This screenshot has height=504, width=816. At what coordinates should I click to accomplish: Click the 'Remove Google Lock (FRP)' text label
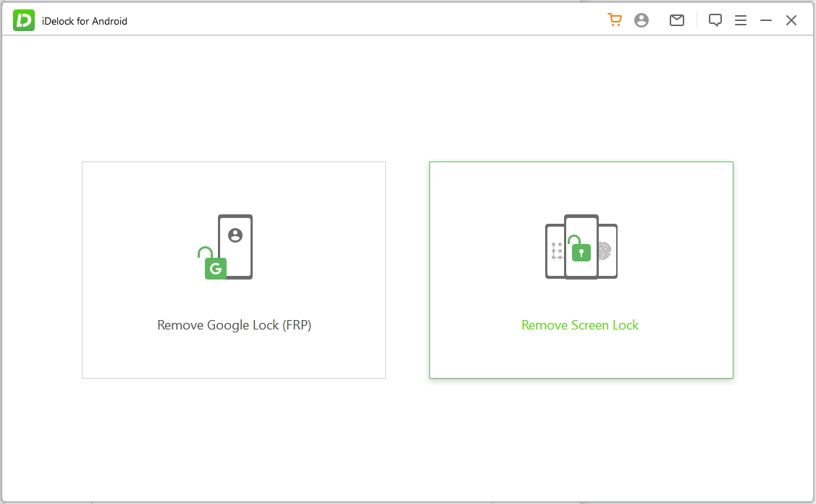[234, 325]
